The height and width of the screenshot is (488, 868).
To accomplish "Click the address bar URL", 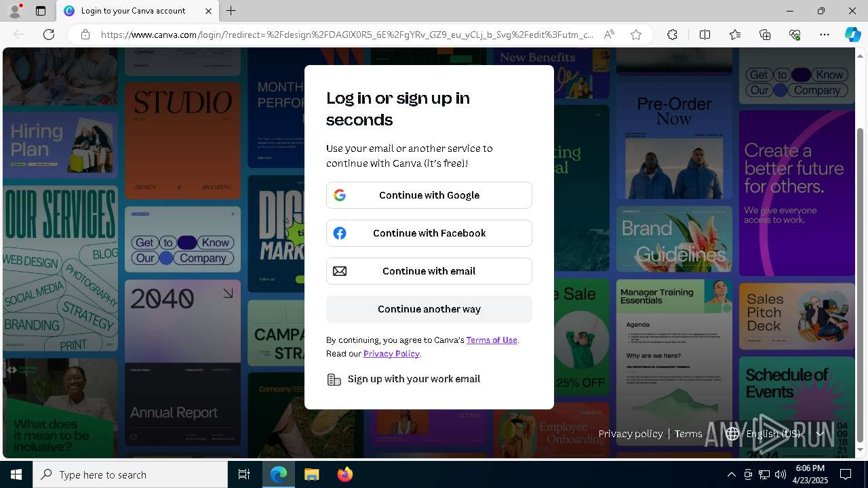I will [347, 35].
